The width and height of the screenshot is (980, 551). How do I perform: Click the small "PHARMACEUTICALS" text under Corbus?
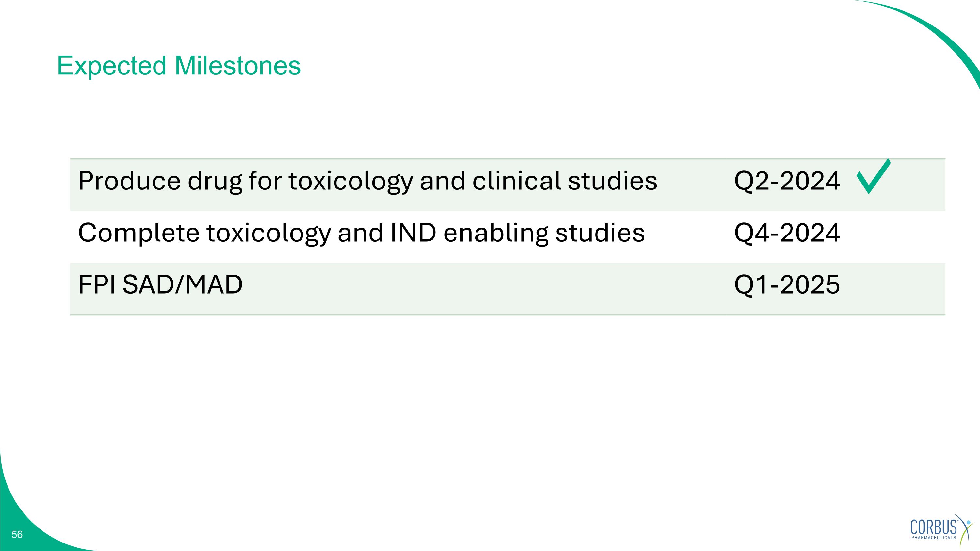tap(934, 537)
